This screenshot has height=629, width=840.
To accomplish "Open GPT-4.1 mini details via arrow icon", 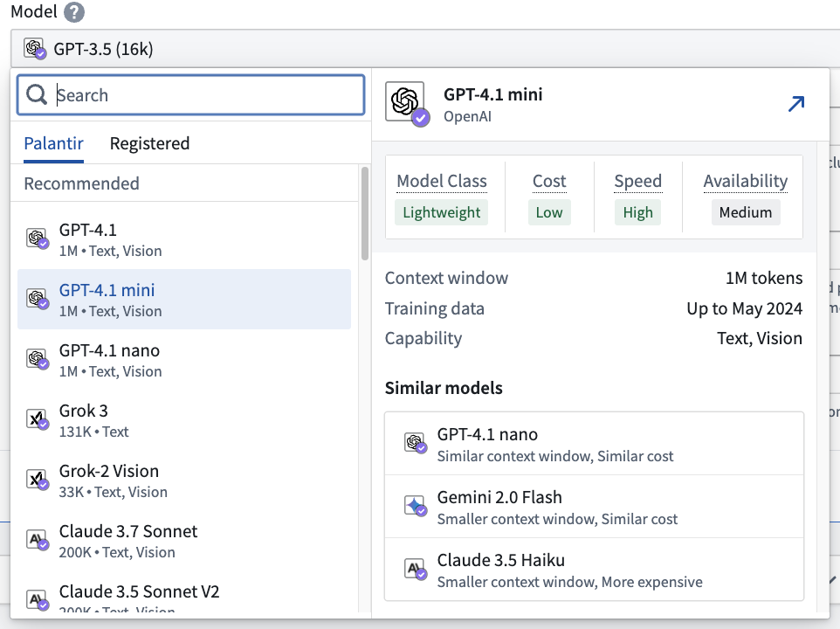I will click(x=796, y=103).
